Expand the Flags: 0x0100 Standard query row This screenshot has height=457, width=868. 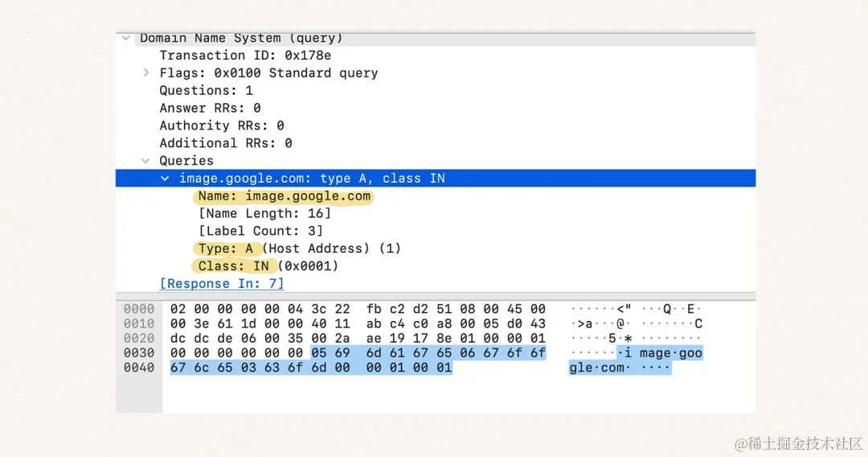tap(146, 72)
